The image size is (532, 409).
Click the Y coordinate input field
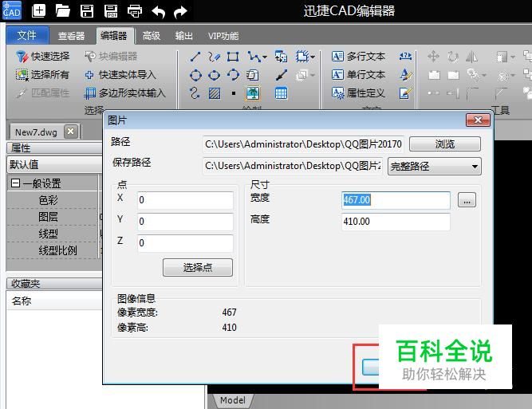(x=185, y=222)
